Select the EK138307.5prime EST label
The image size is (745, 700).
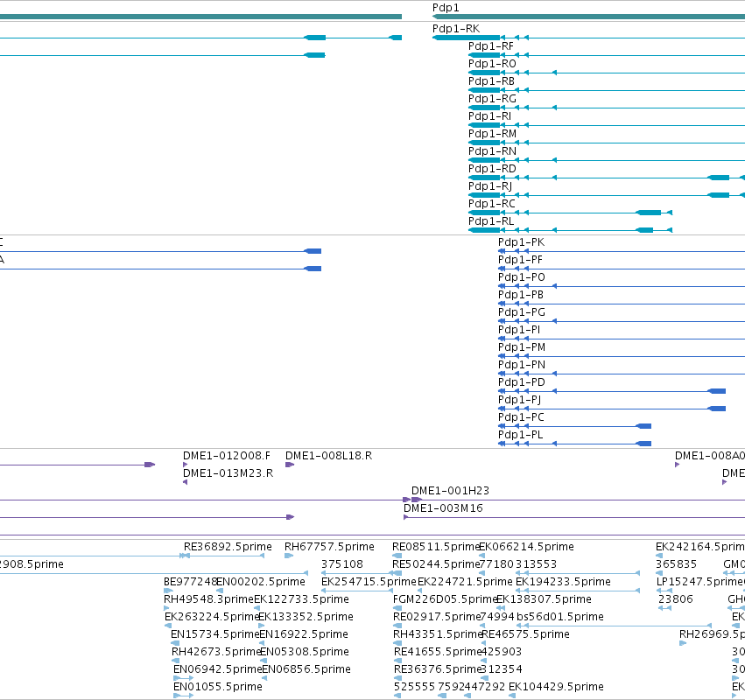[544, 599]
